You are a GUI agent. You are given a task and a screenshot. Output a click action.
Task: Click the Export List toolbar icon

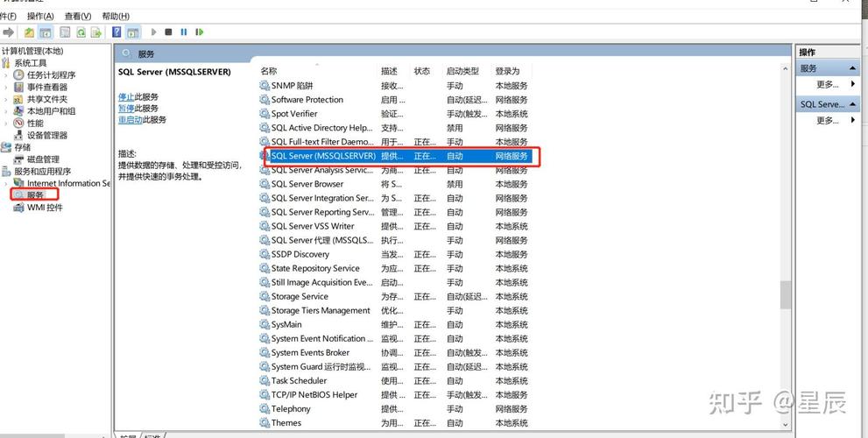coord(96,32)
